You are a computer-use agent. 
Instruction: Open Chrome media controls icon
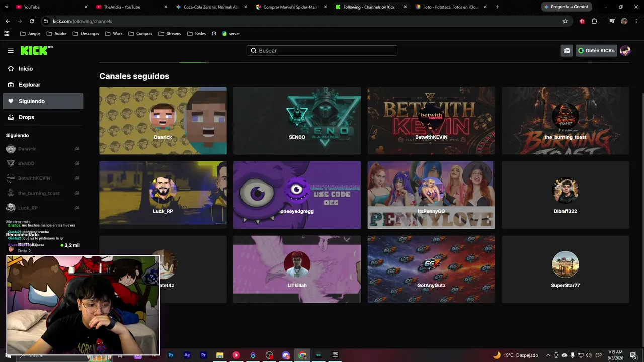[612, 21]
